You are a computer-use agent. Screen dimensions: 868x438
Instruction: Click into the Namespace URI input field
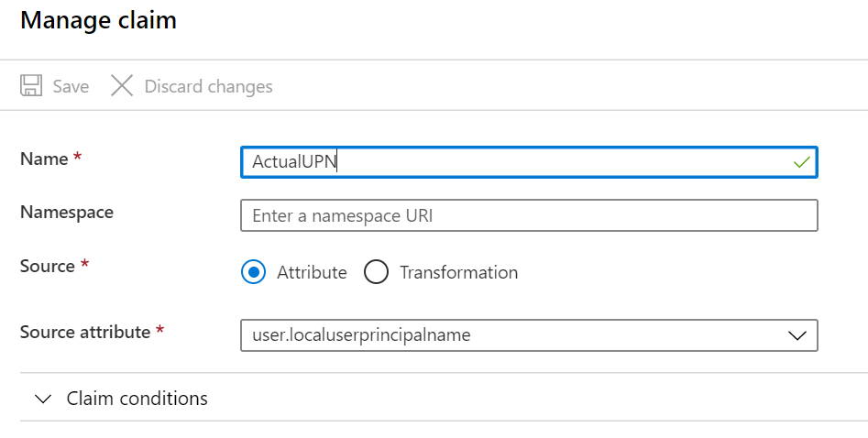click(529, 215)
